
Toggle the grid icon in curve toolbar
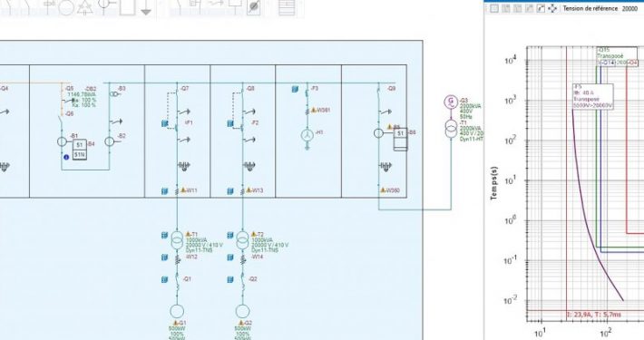coord(494,8)
